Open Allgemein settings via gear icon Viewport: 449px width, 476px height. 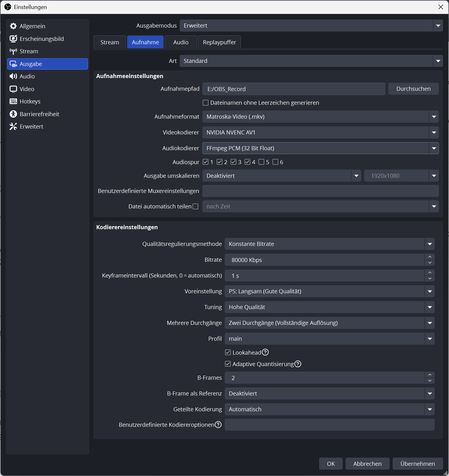pos(13,26)
